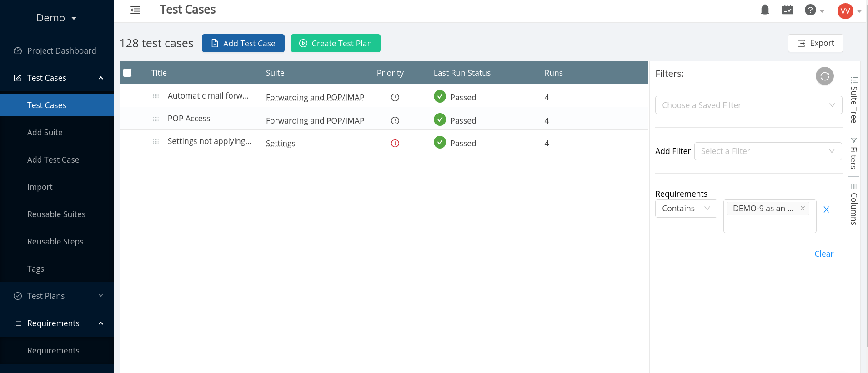
Task: Open the Import page
Action: click(40, 187)
